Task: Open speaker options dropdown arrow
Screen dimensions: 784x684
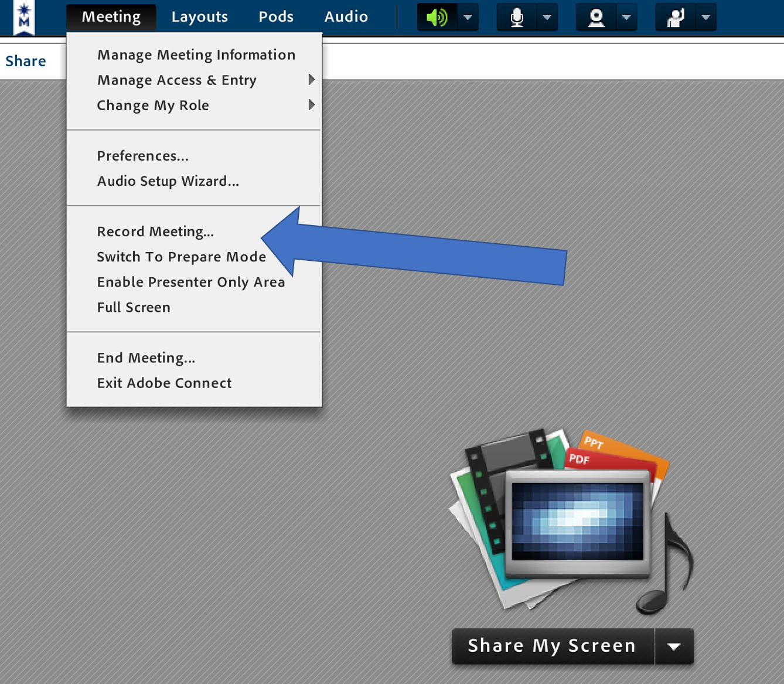Action: (x=468, y=18)
